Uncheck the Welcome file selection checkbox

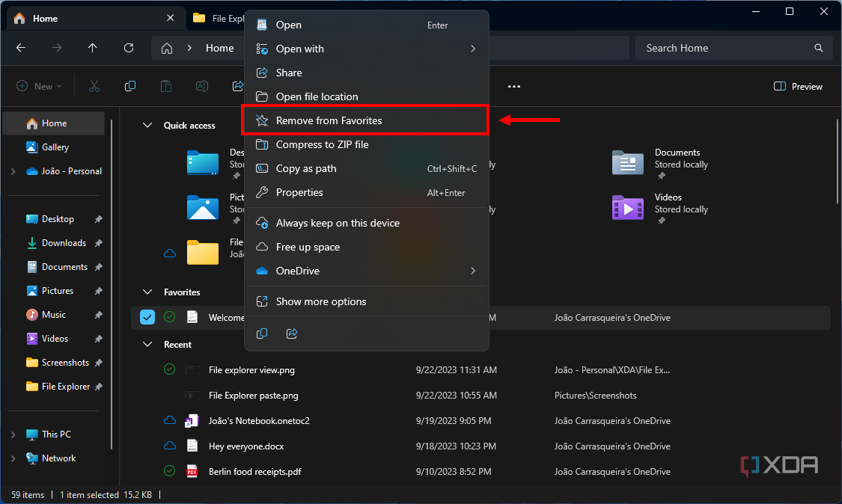(x=147, y=317)
